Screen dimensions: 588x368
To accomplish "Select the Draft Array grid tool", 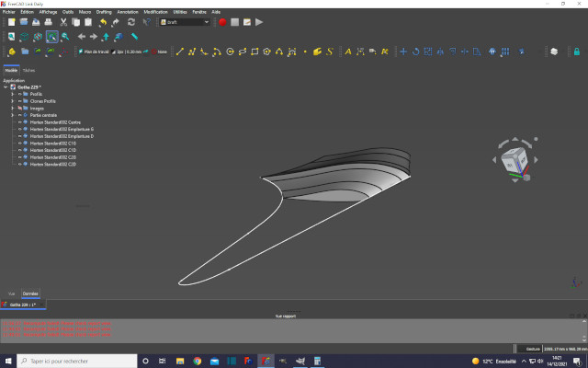I will point(505,52).
